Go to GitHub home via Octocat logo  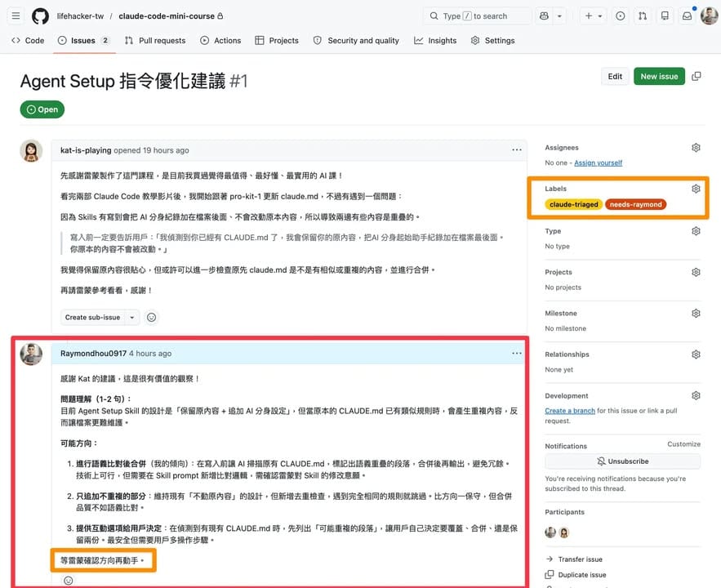[x=40, y=16]
